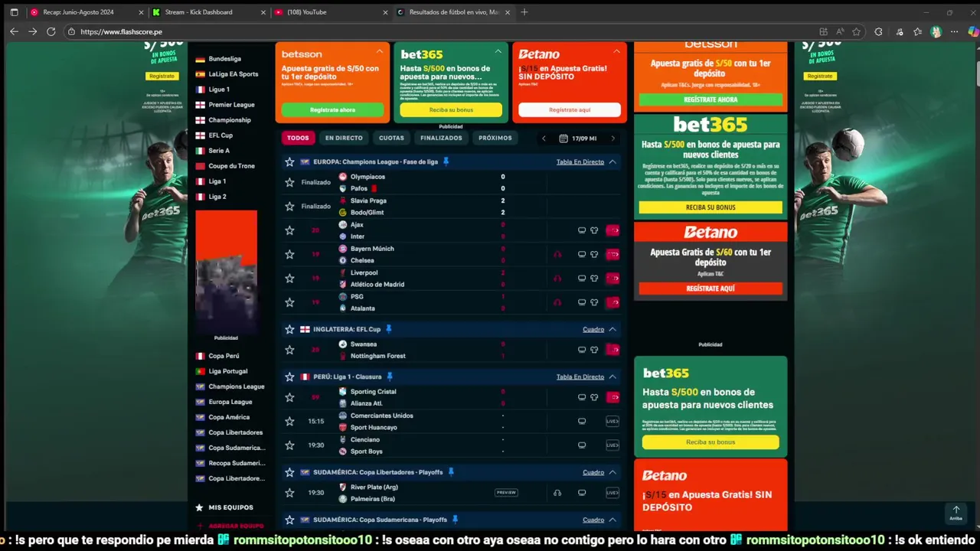Open audio commentary for Liverpool vs Atlético
980x551 pixels.
[x=557, y=279]
